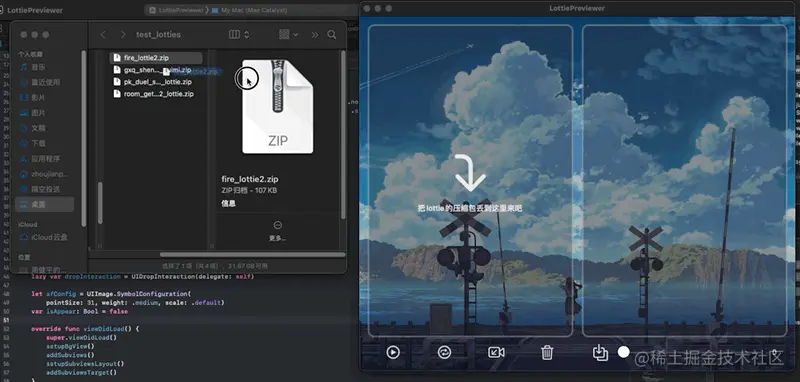Open Finder search
The image size is (800, 382).
[x=332, y=35]
